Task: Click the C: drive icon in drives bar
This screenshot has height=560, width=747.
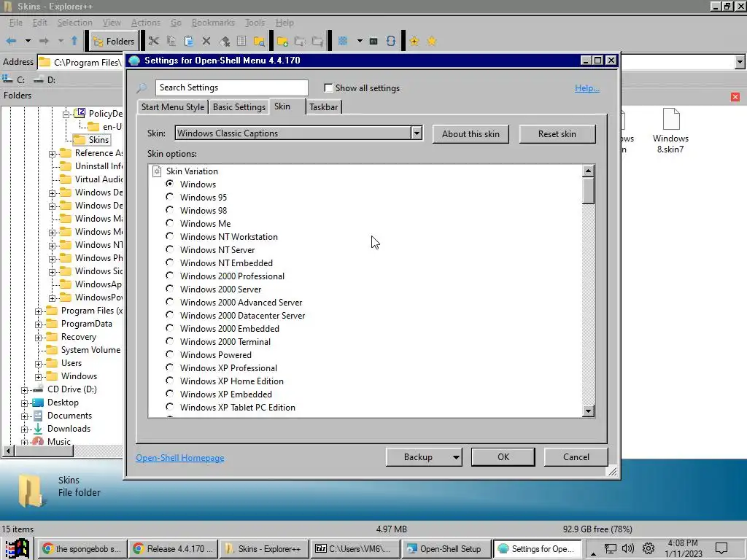Action: (x=13, y=79)
